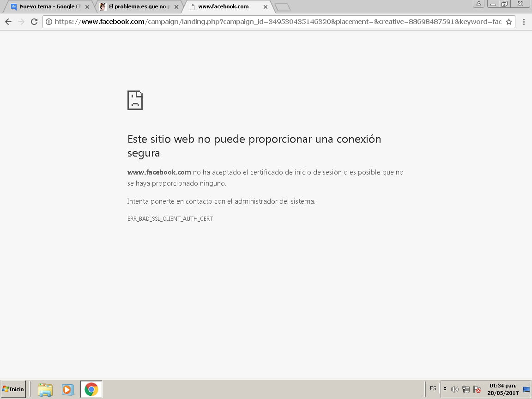The width and height of the screenshot is (532, 399).
Task: Open the Chrome user profile button
Action: (478, 4)
